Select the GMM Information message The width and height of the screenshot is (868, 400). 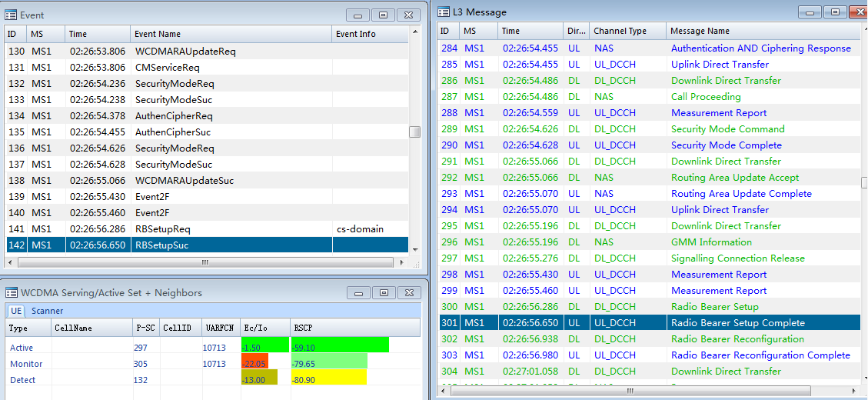point(650,242)
